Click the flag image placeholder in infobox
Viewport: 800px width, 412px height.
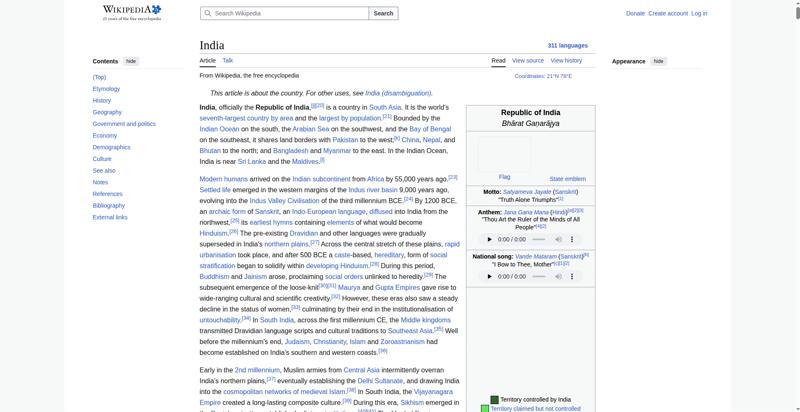(x=504, y=154)
